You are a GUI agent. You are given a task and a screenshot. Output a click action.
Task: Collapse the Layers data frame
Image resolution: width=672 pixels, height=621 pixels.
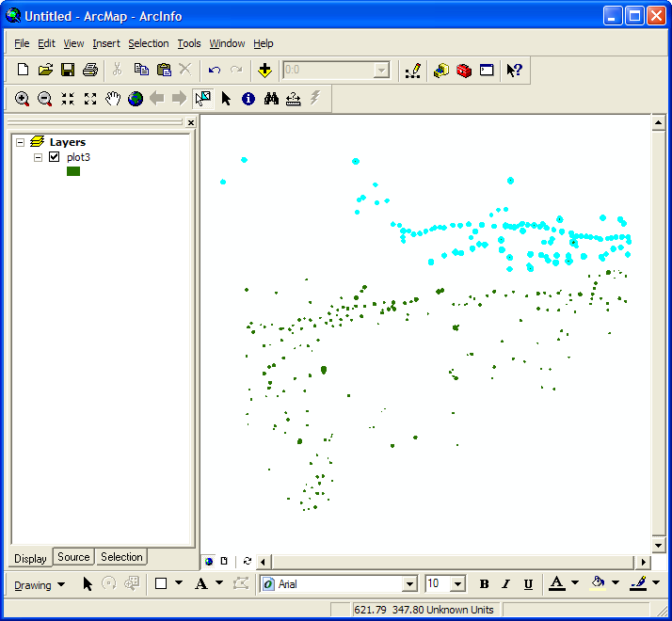[20, 142]
